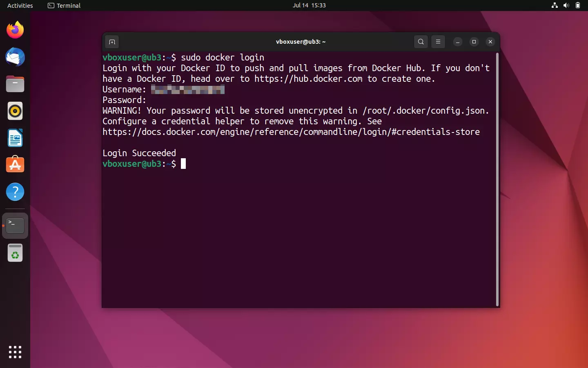Open the date and time menu

309,5
